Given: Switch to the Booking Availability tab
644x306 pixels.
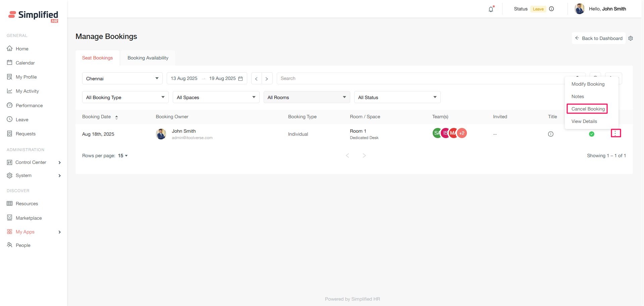Looking at the screenshot, I should (x=148, y=58).
